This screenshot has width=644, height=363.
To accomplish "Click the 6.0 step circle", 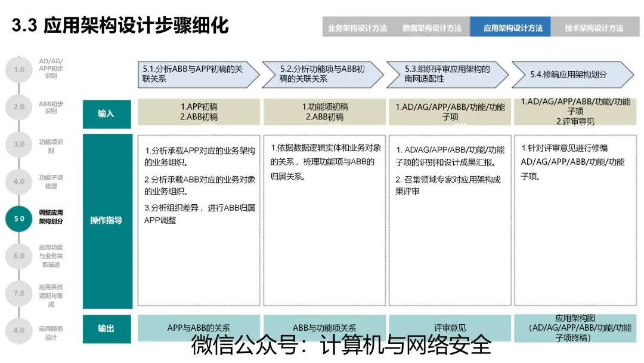I will (x=19, y=256).
